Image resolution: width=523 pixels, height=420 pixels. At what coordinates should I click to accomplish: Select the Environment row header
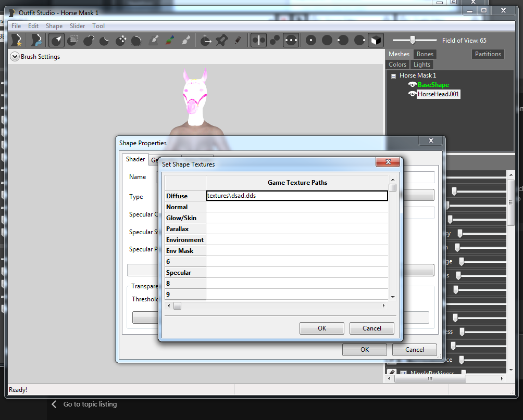pos(185,240)
